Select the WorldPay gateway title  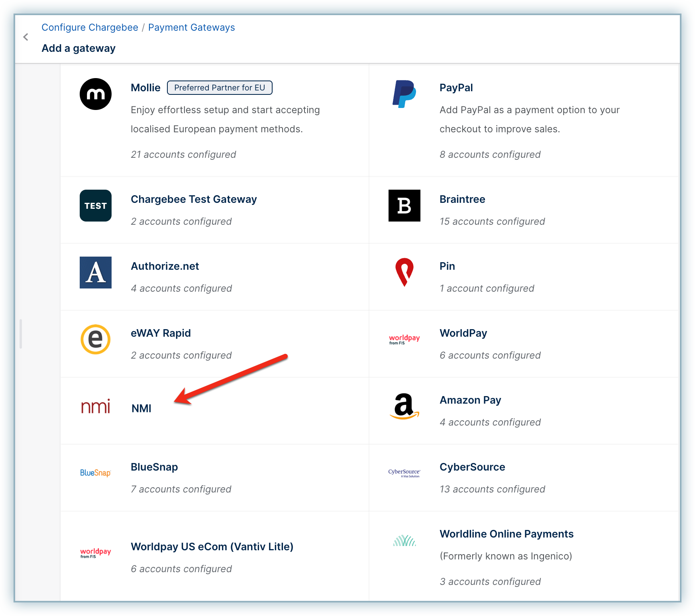pos(463,333)
